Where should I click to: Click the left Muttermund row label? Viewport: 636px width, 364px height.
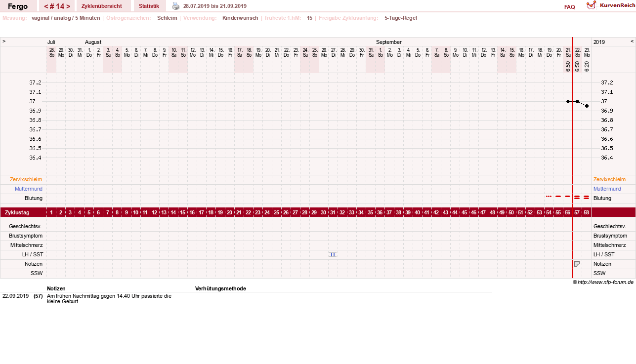(29, 189)
